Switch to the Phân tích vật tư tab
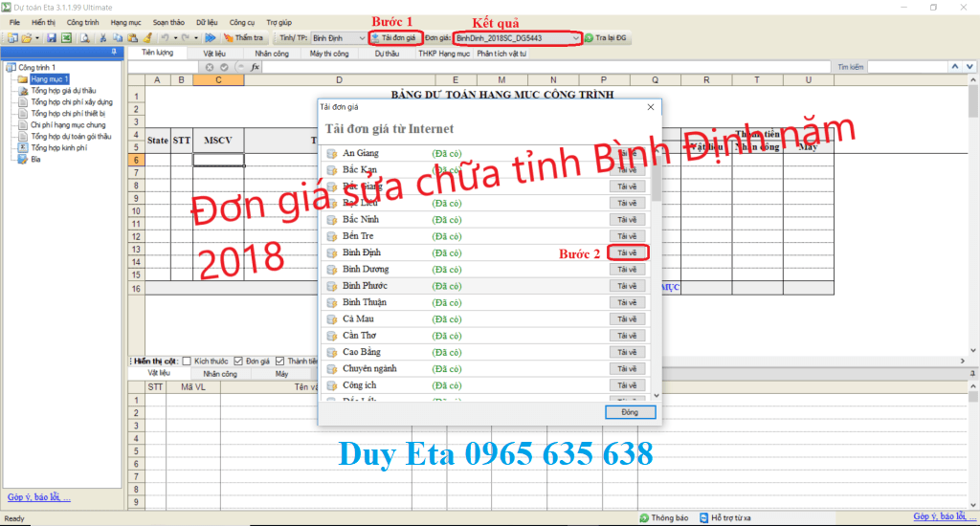 tap(501, 54)
